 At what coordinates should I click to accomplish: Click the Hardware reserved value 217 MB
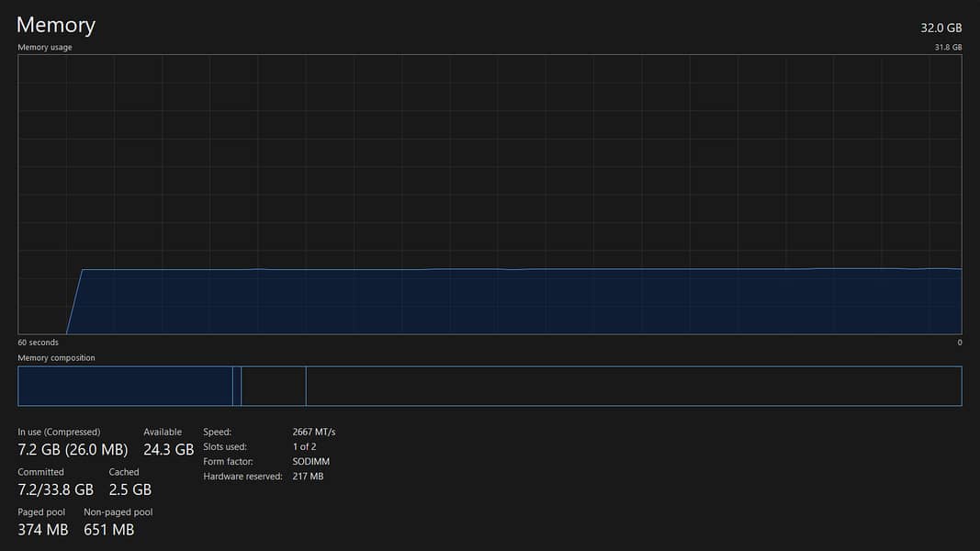tap(308, 477)
